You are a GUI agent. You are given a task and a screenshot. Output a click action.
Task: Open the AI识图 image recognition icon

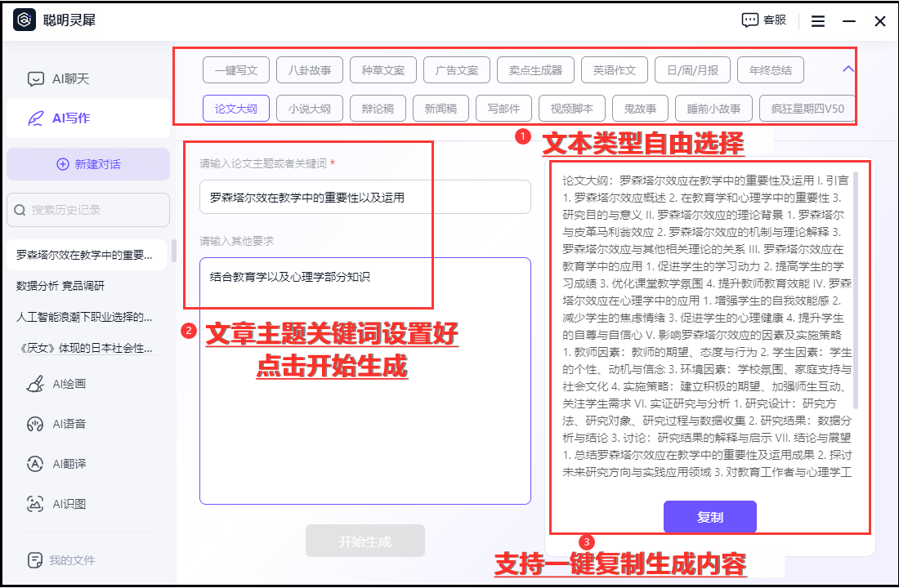[x=35, y=504]
